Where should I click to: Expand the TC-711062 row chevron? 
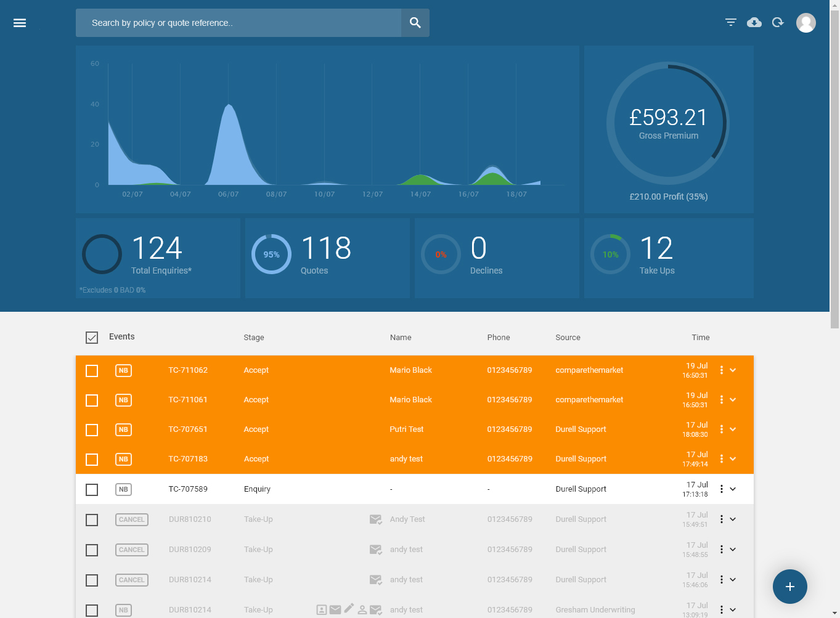(x=733, y=370)
